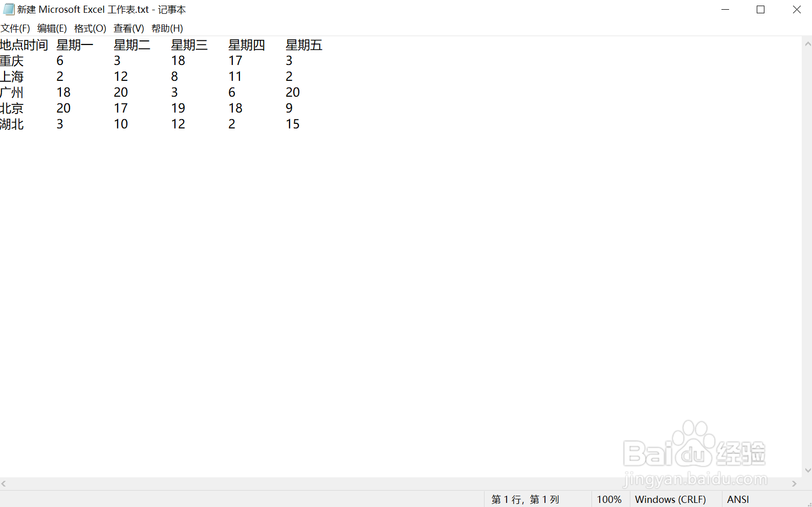812x507 pixels.
Task: Click the 星期二 column header
Action: pyautogui.click(x=132, y=45)
